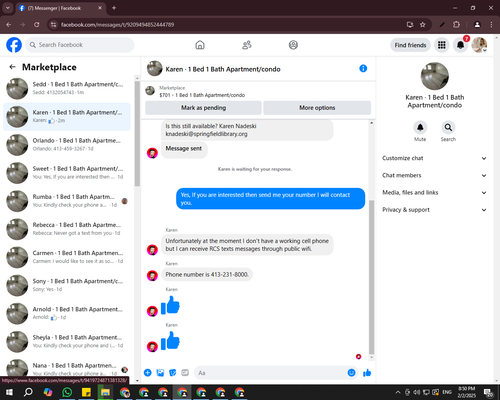Choose a sticker in the composer
This screenshot has height=400, width=500.
[x=173, y=373]
